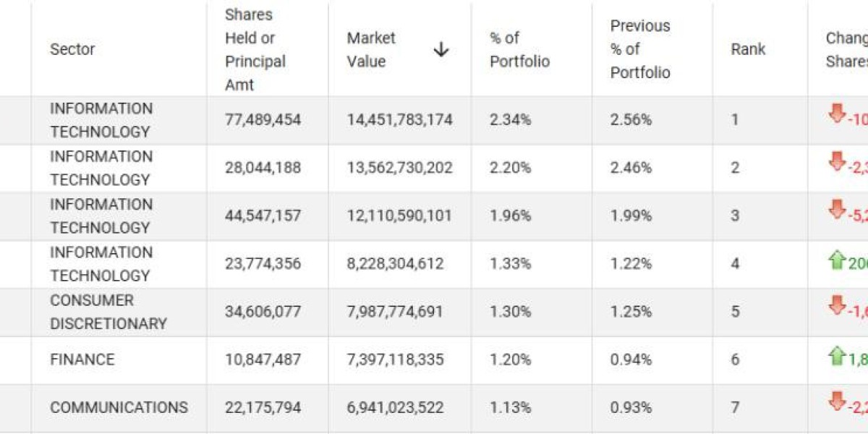Image resolution: width=868 pixels, height=434 pixels.
Task: Sort by Previous % of Portfolio header
Action: [x=640, y=49]
